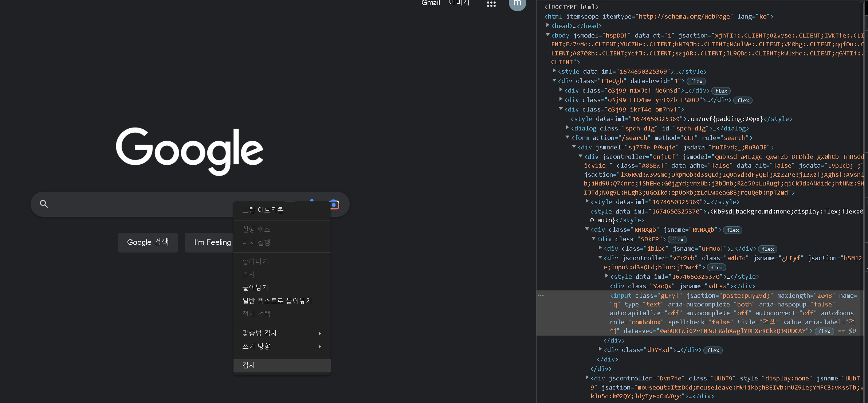Open the Gmail link
Image resolution: width=868 pixels, height=403 pixels.
pyautogui.click(x=431, y=3)
